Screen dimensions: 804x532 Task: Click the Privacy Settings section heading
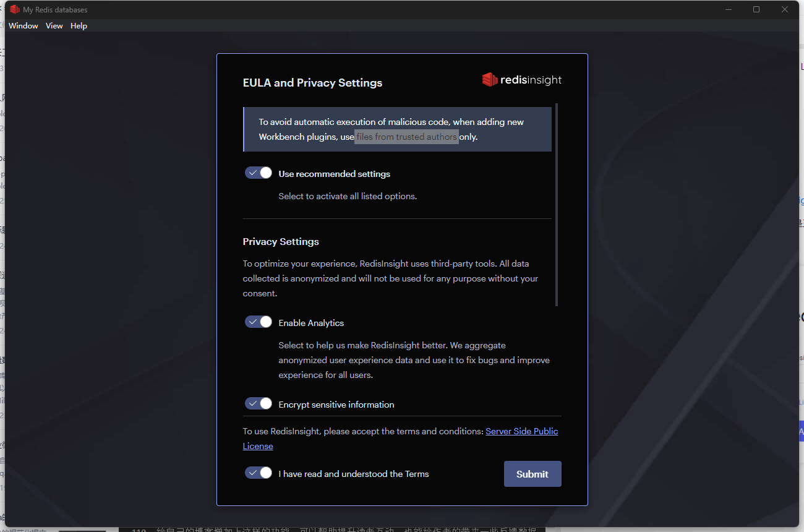[x=281, y=241]
